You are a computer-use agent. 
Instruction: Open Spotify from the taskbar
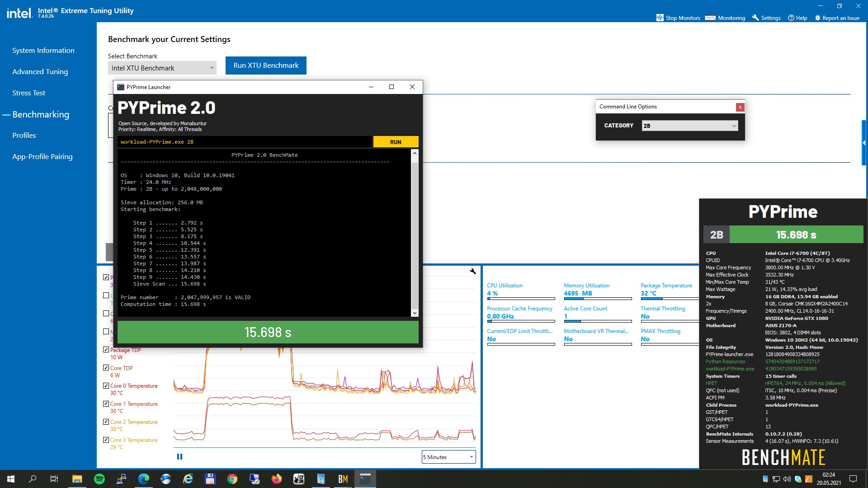[99, 479]
